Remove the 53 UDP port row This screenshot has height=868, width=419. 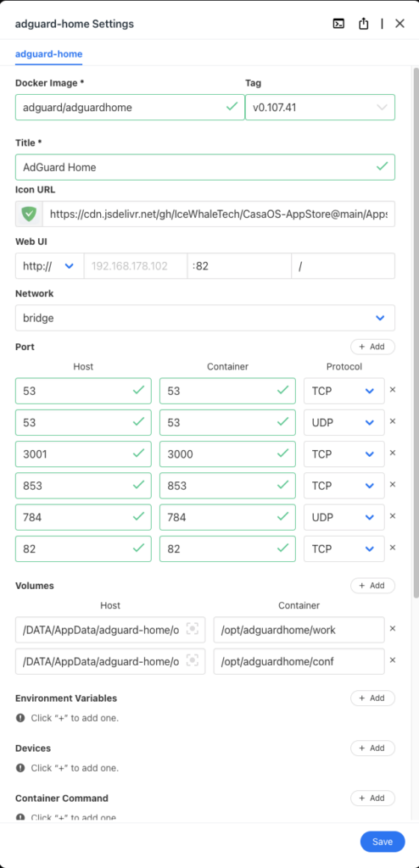coord(393,421)
